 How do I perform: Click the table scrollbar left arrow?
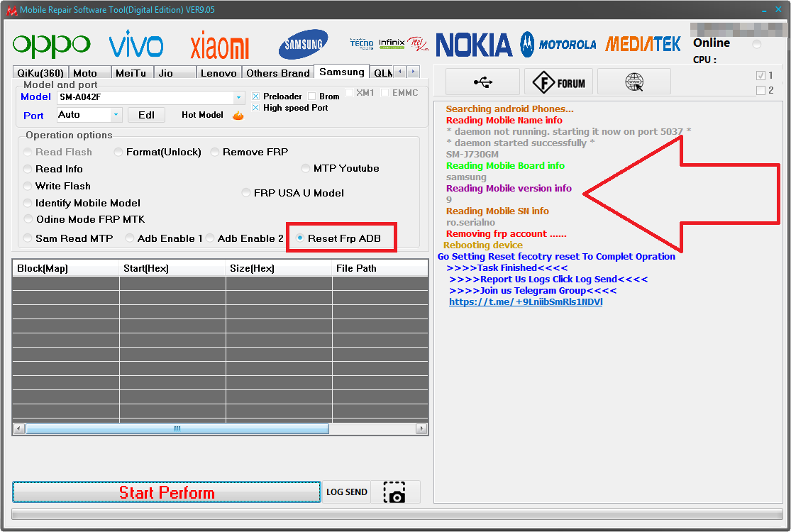pyautogui.click(x=19, y=428)
